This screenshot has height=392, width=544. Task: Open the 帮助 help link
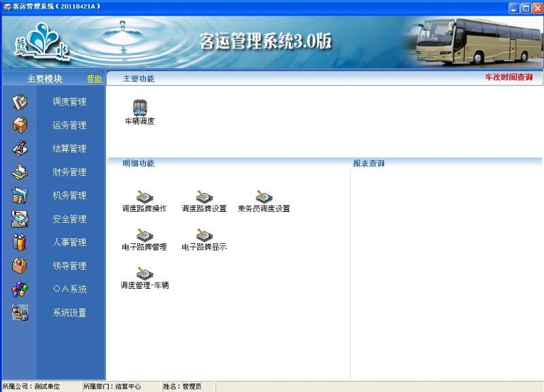pyautogui.click(x=95, y=79)
